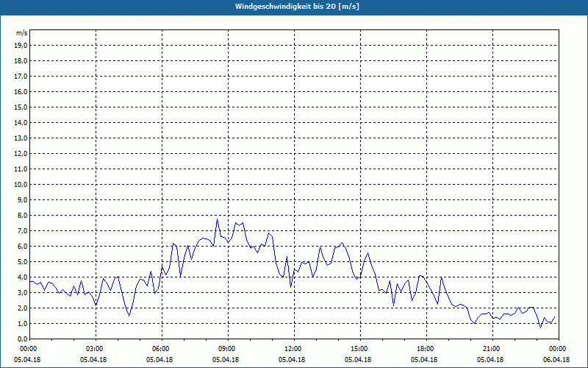Click the "1,0" y-axis label
Viewport: 588px width, 368px height.
[22, 323]
